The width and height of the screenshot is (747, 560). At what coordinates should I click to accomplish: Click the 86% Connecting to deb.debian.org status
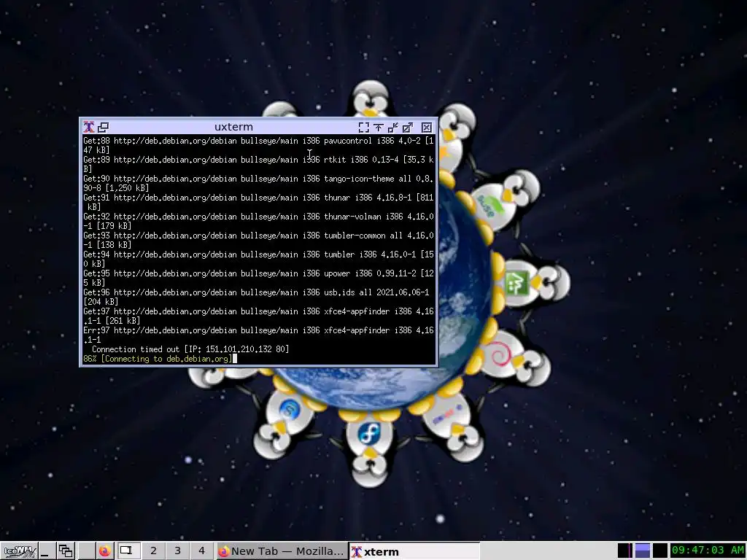pyautogui.click(x=158, y=359)
